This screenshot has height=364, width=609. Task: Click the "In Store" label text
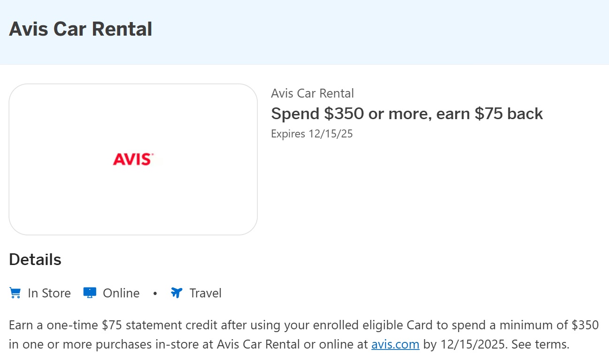[x=49, y=293]
